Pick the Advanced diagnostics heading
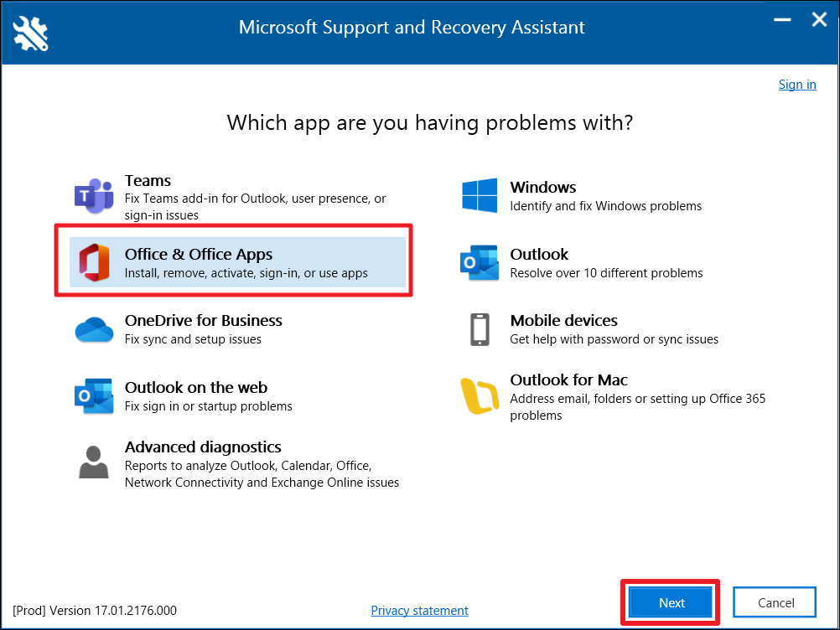 [203, 447]
